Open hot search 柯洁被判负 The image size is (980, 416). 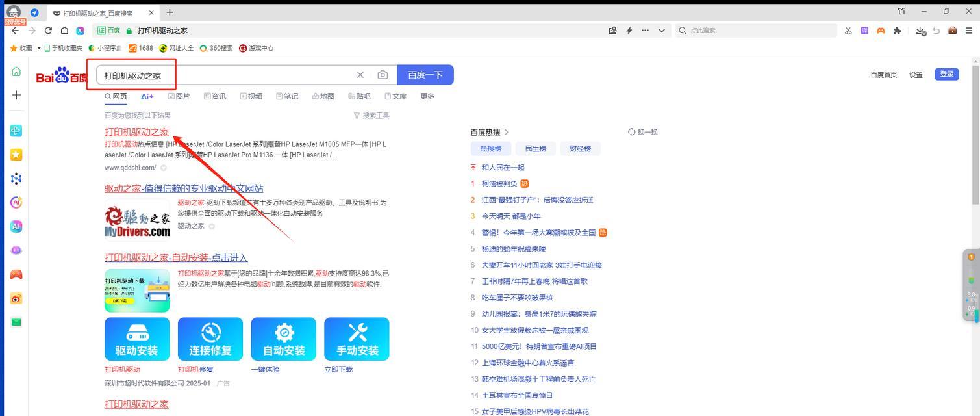coord(499,184)
